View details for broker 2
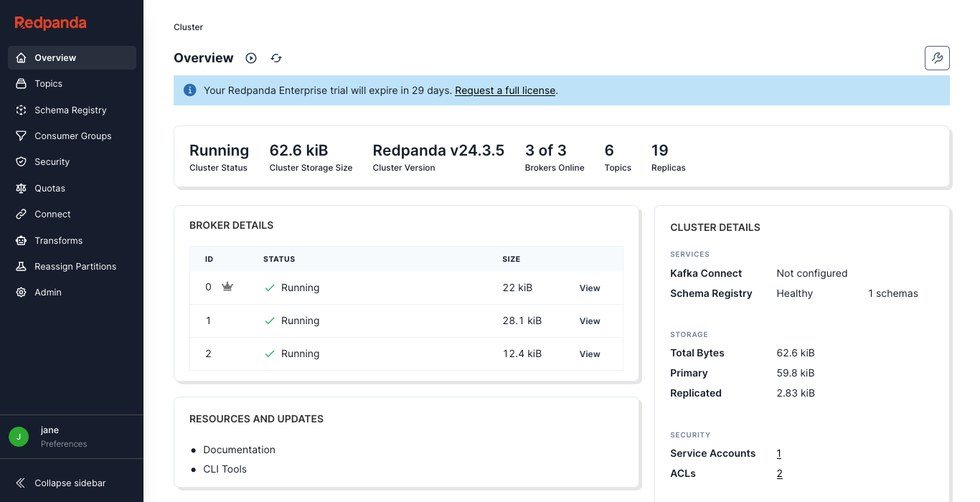The width and height of the screenshot is (980, 502). point(590,354)
